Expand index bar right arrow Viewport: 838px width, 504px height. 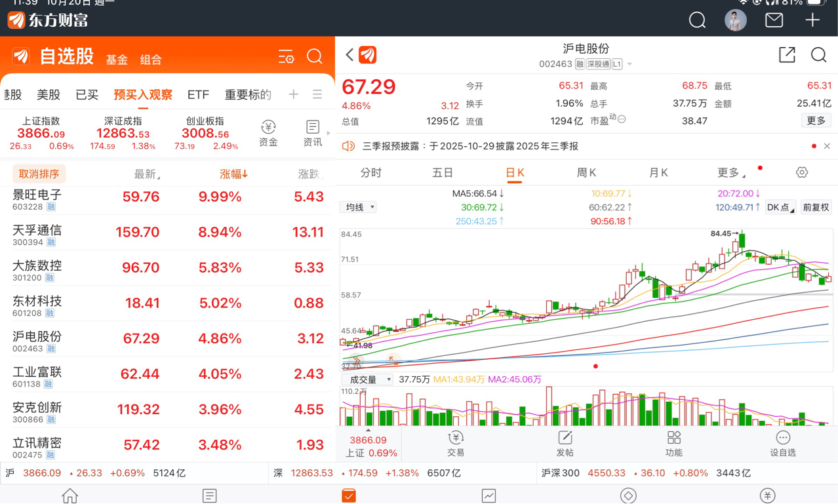coord(329,133)
